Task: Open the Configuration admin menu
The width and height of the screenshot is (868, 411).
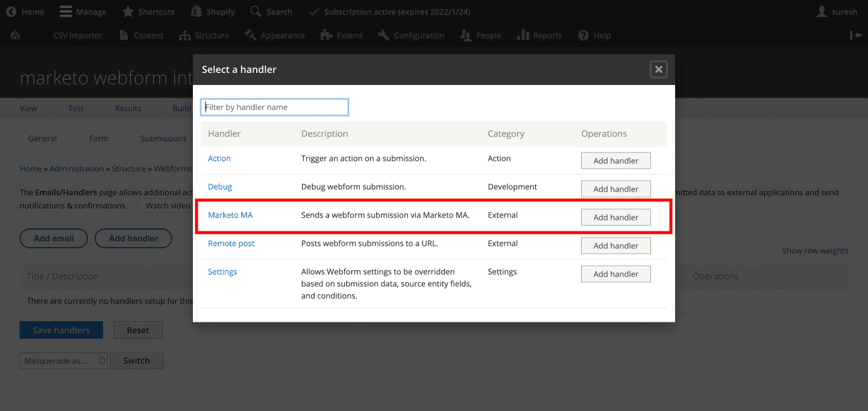Action: [411, 36]
